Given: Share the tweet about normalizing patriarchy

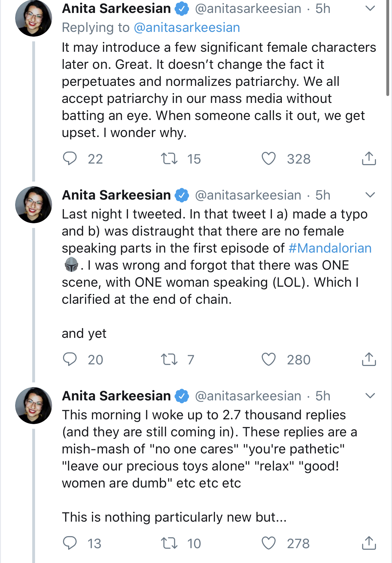Looking at the screenshot, I should (369, 159).
